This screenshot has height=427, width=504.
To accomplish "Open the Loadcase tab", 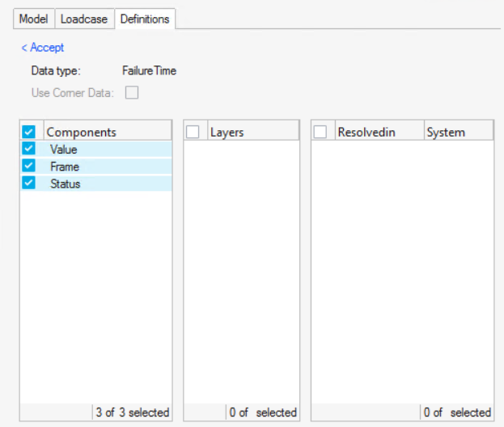I will point(84,19).
